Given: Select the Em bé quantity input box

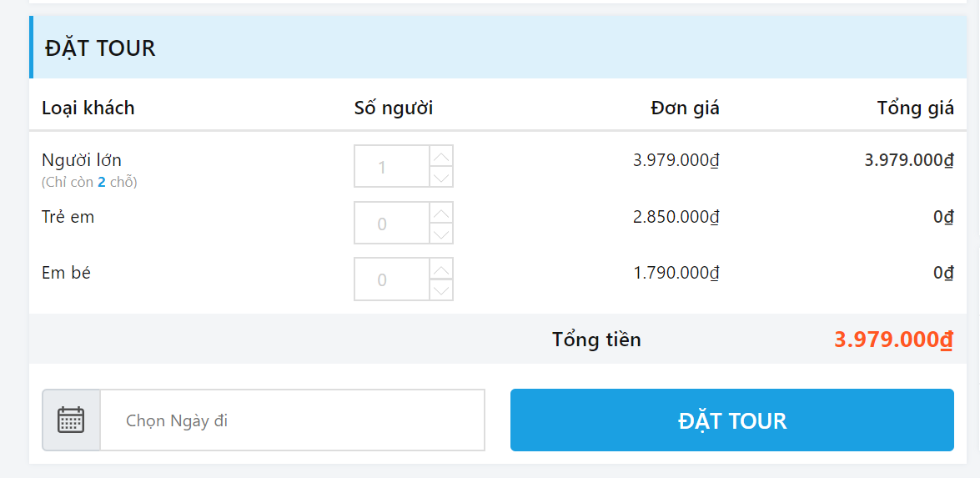Looking at the screenshot, I should 392,279.
